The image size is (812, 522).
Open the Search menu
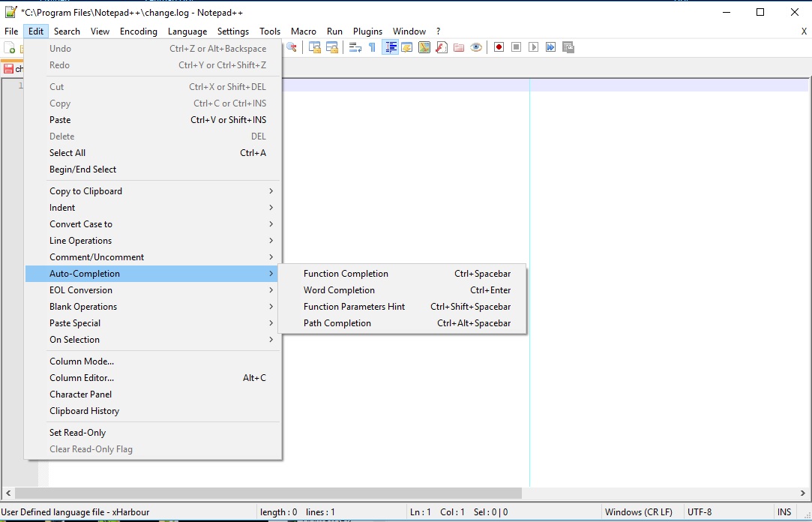pyautogui.click(x=67, y=31)
